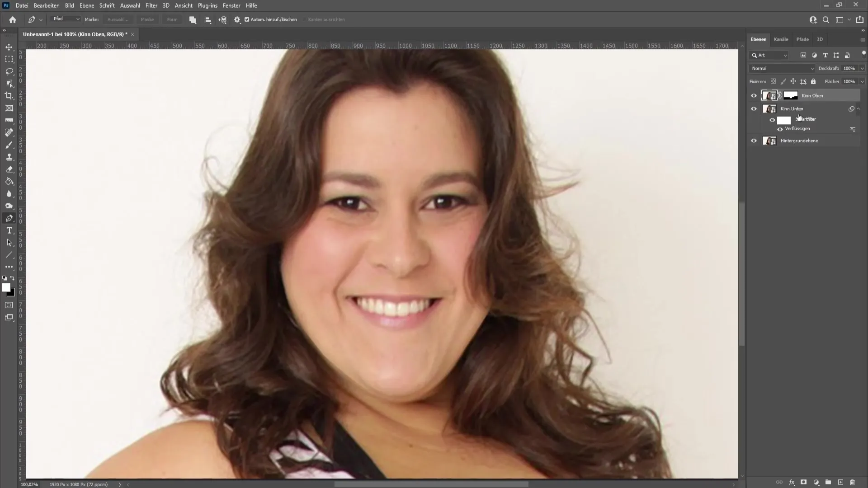Screen dimensions: 868x488
Task: Select the Move tool in toolbar
Action: click(x=9, y=47)
